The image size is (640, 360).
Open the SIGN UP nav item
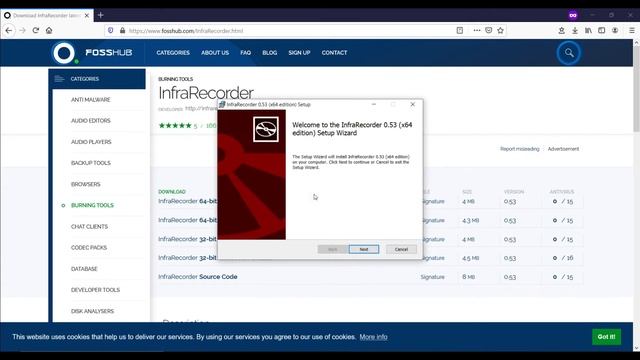coord(299,53)
